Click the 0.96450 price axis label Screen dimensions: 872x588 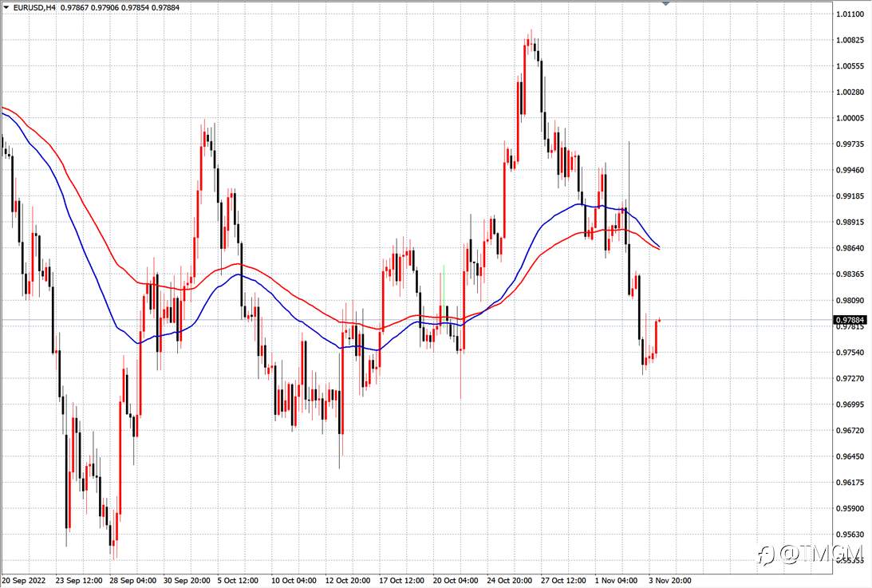point(850,456)
